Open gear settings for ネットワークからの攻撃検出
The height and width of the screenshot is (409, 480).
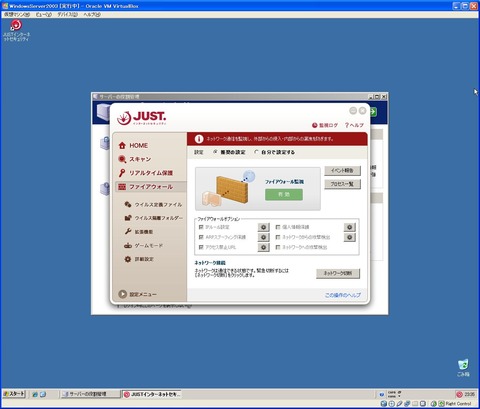point(350,237)
